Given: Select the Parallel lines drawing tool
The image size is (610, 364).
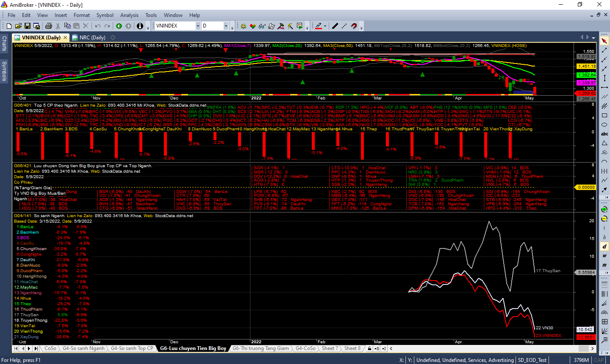Looking at the screenshot, I should tap(604, 97).
